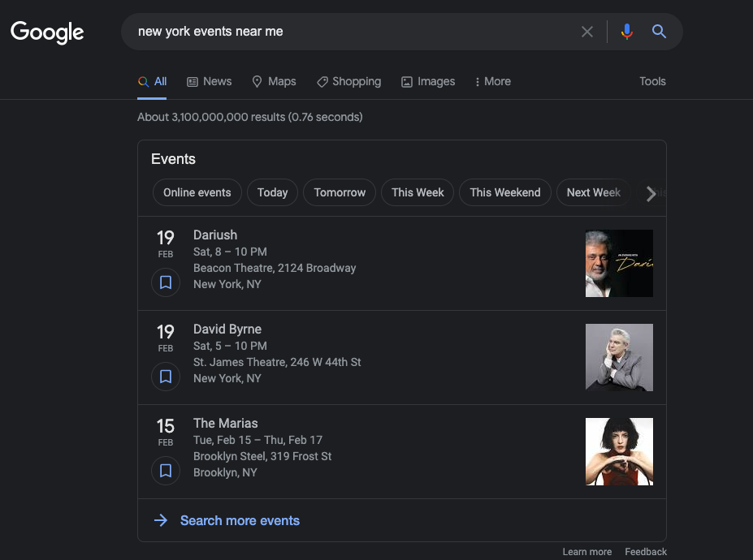753x560 pixels.
Task: Click the Search more events link
Action: point(240,521)
